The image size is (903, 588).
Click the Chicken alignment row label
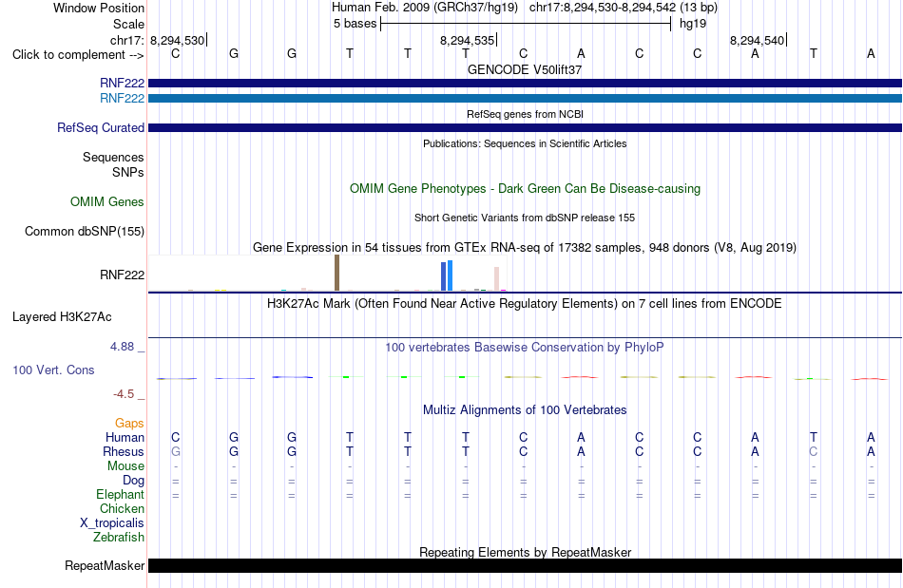122,508
